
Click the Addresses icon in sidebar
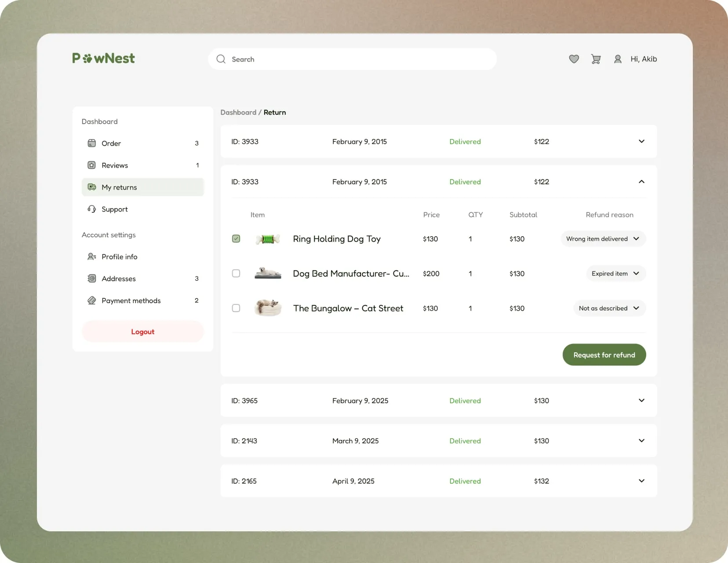click(x=91, y=278)
